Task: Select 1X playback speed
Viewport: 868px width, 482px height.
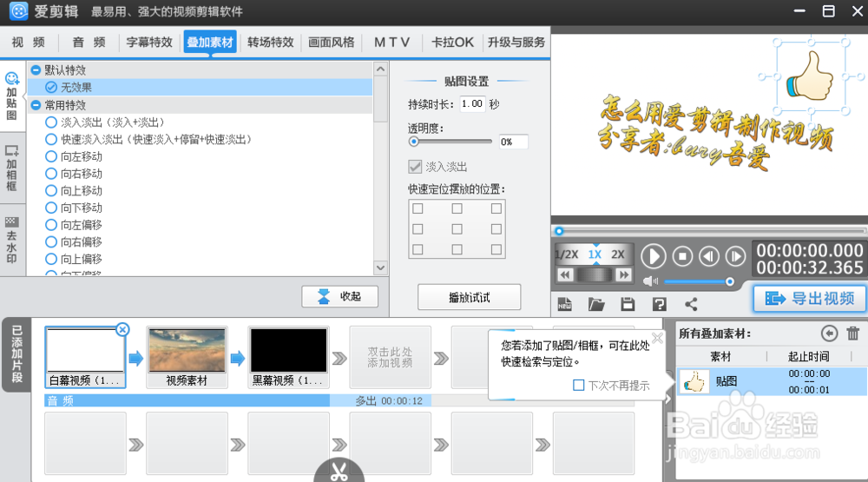Action: coord(595,254)
